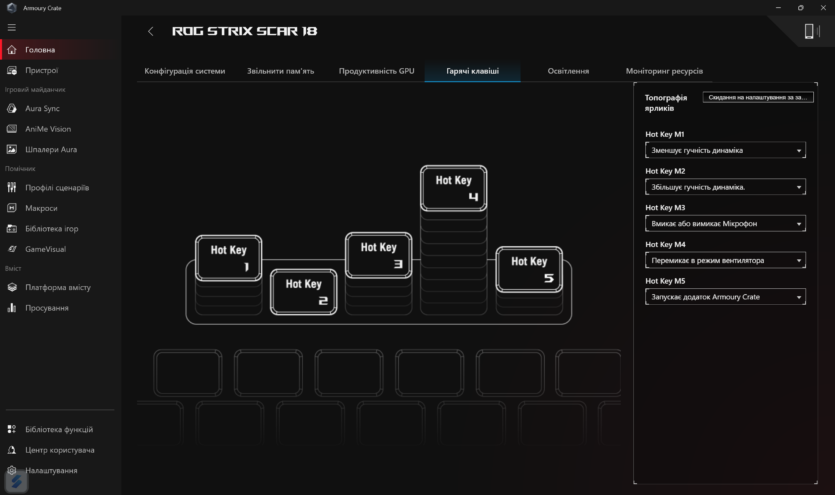The image size is (835, 495).
Task: Open the Aura Sync icon
Action: tap(12, 109)
